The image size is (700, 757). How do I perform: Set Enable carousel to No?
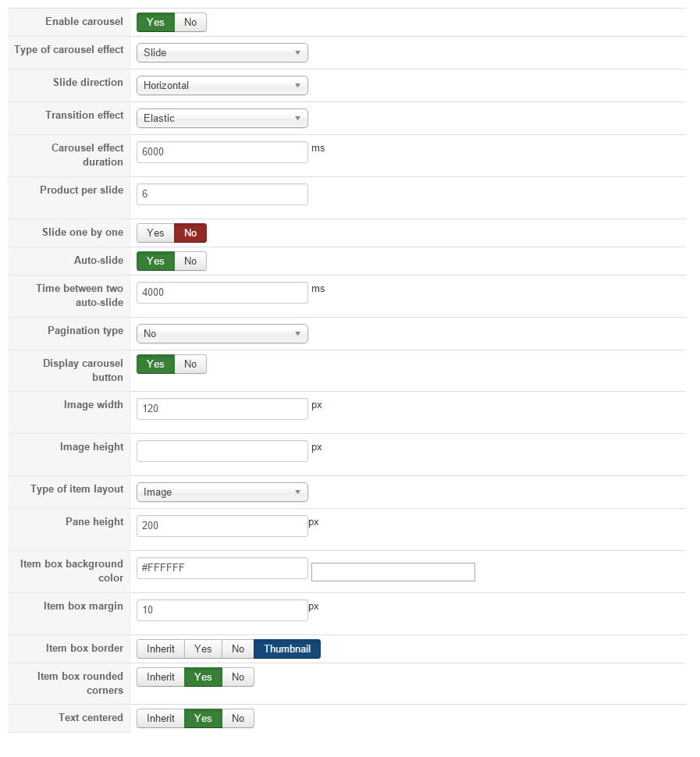(x=190, y=22)
